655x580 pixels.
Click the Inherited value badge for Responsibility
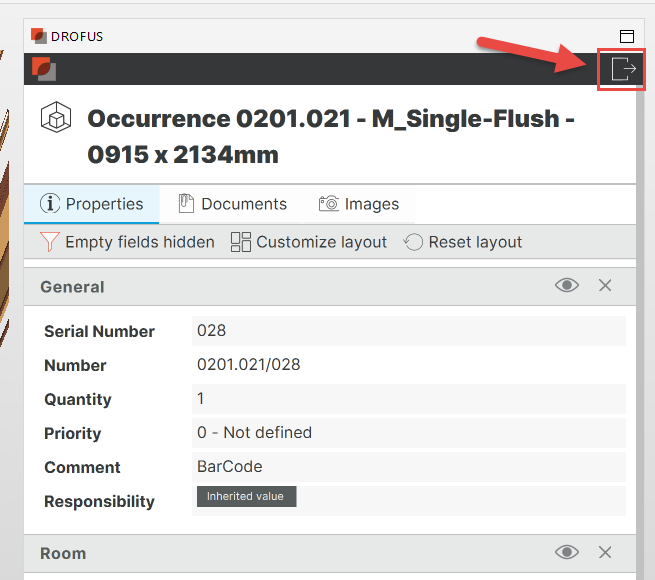pos(246,497)
